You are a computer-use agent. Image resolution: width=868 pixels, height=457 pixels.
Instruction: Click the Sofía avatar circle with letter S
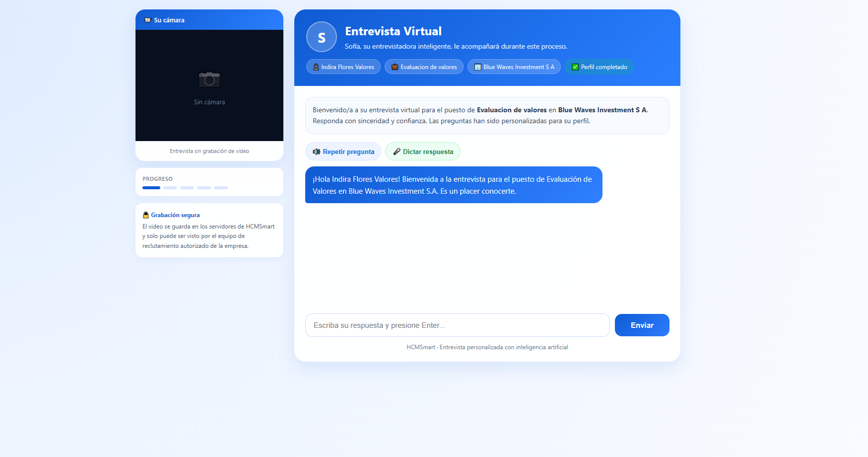[322, 37]
